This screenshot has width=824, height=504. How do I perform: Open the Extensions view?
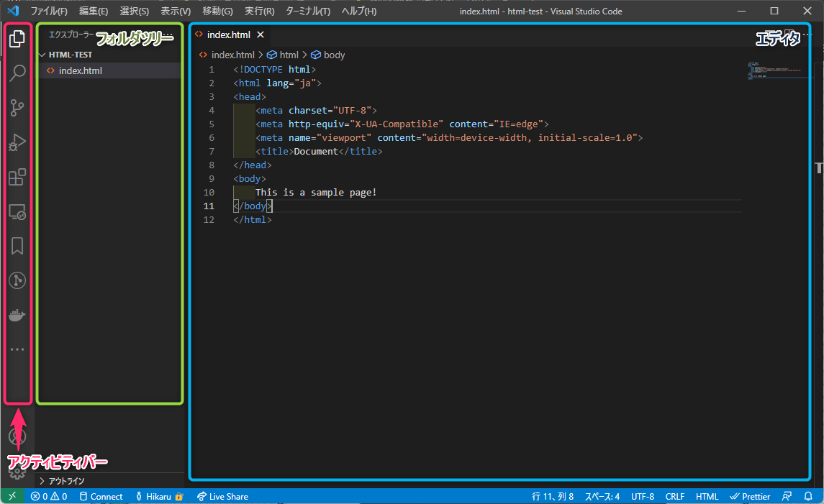(17, 177)
